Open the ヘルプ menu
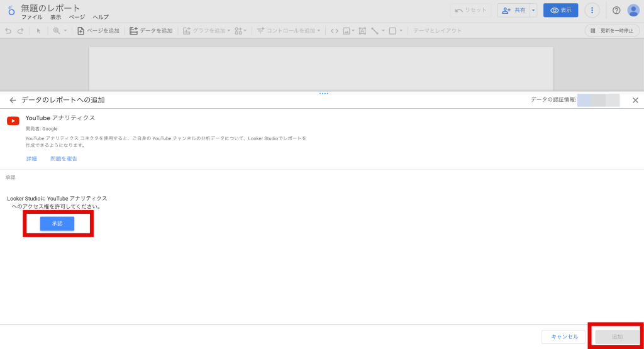Viewport: 644px width, 349px height. click(x=101, y=17)
